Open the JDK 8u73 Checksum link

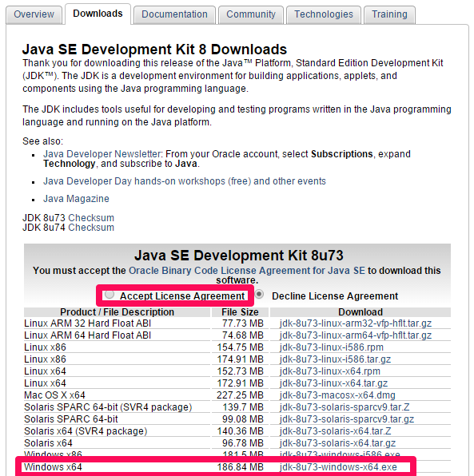pos(91,218)
